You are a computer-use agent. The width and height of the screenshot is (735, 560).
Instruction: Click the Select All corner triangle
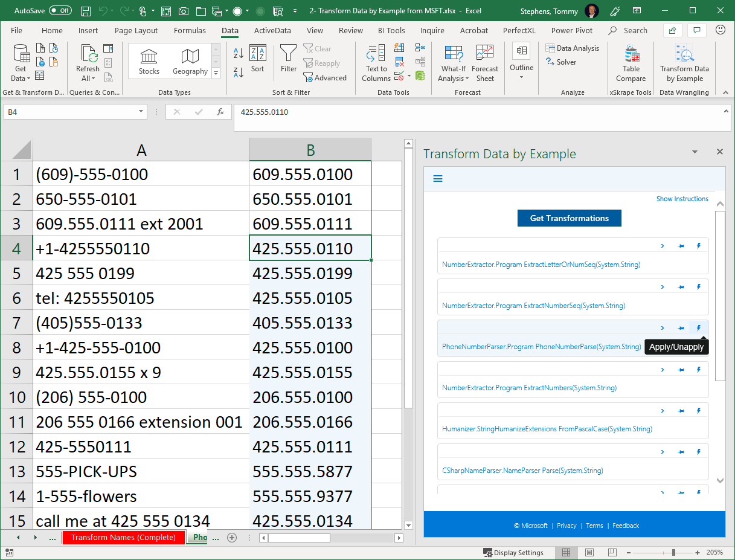click(x=21, y=150)
